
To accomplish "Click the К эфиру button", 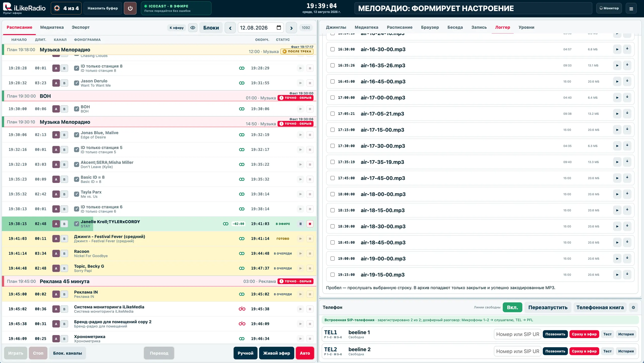I will click(177, 28).
